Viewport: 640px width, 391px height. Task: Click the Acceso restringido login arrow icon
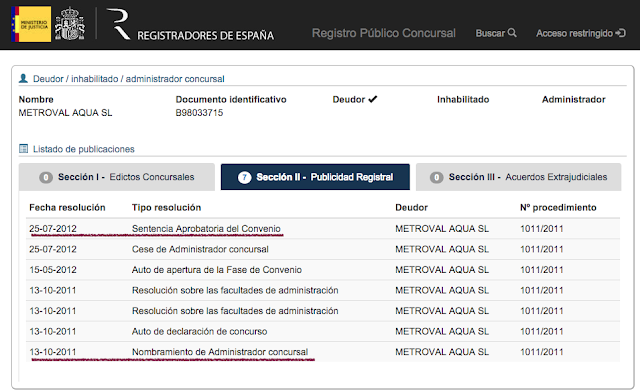tap(620, 33)
